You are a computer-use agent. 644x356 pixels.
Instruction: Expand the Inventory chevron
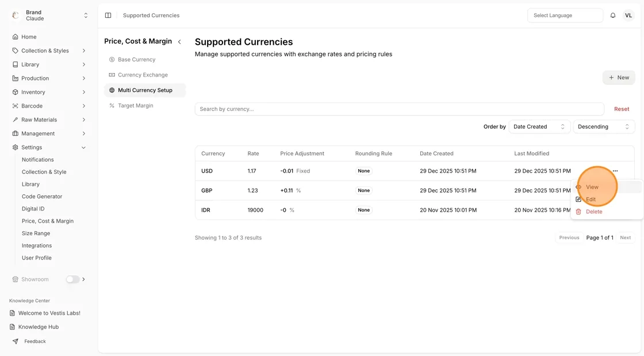pos(84,92)
